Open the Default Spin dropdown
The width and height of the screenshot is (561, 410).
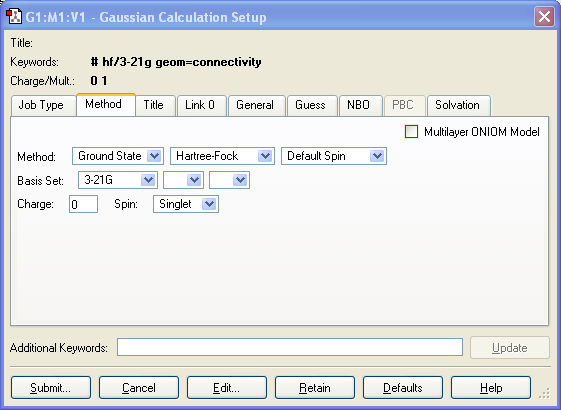334,156
